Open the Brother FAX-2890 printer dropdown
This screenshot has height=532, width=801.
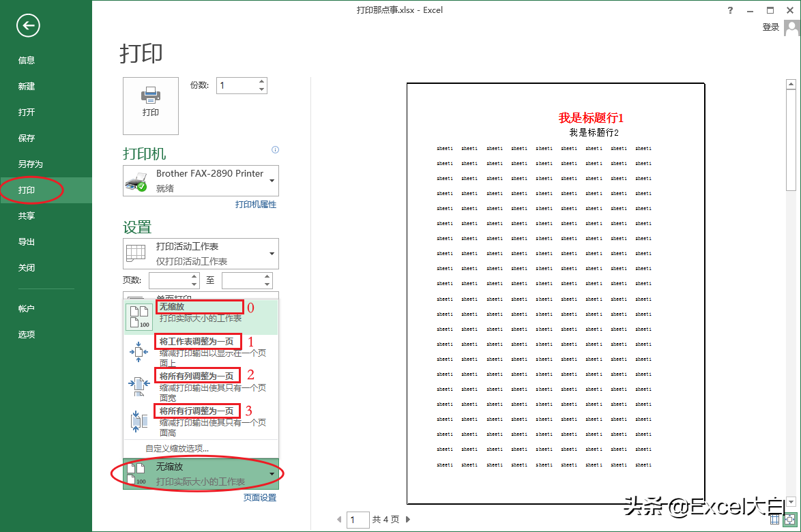[x=201, y=181]
